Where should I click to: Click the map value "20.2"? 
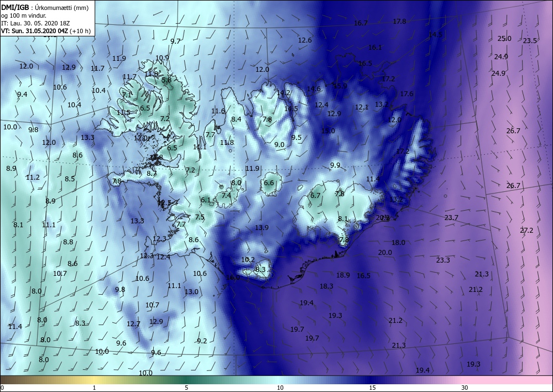tap(383, 217)
